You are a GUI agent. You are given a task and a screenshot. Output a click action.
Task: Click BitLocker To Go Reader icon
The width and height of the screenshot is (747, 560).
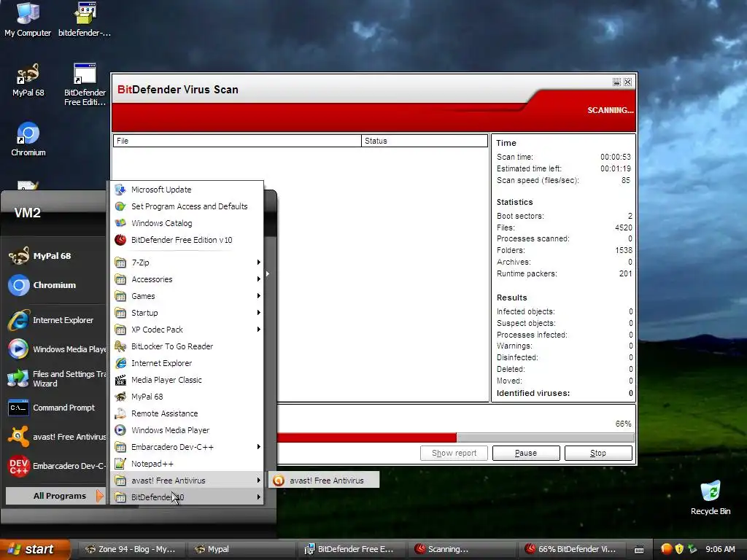(120, 346)
